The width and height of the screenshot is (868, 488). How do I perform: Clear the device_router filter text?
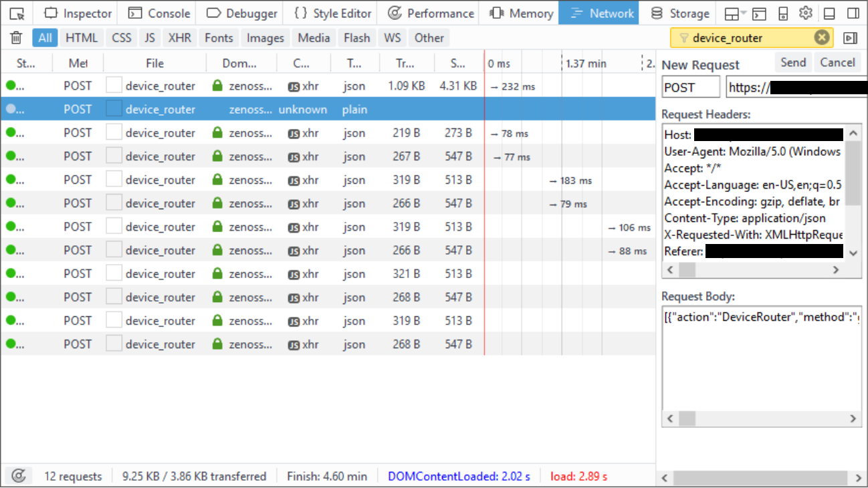click(822, 38)
